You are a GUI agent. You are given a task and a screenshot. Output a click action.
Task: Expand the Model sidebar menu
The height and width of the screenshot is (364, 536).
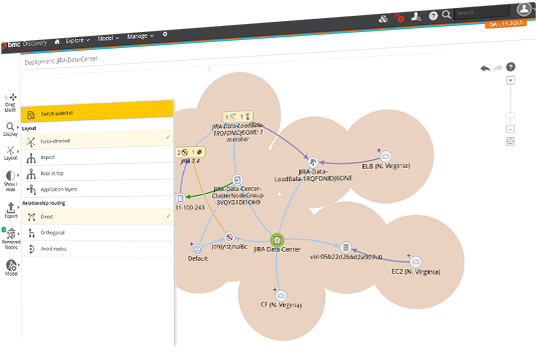(x=11, y=268)
